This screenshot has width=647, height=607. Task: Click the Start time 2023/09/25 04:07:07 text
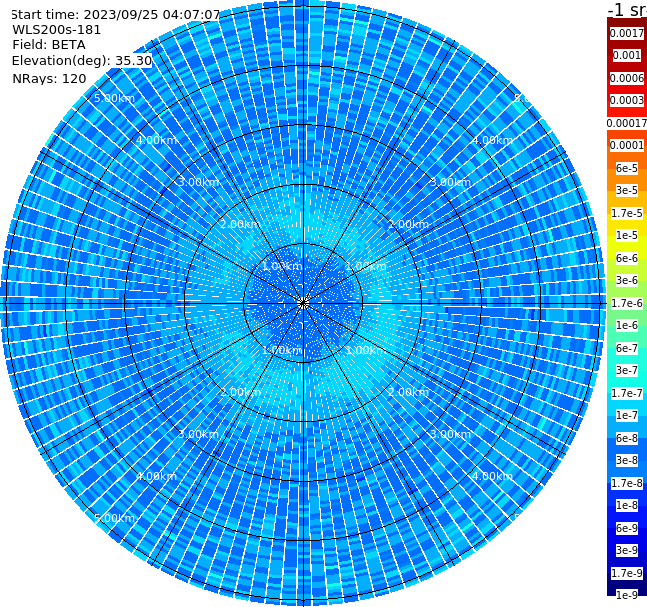115,15
